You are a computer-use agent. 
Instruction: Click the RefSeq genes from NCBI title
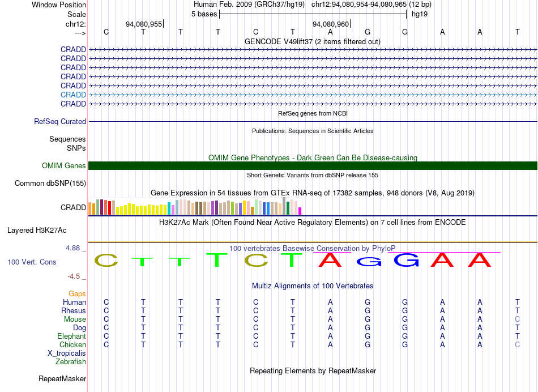click(313, 113)
